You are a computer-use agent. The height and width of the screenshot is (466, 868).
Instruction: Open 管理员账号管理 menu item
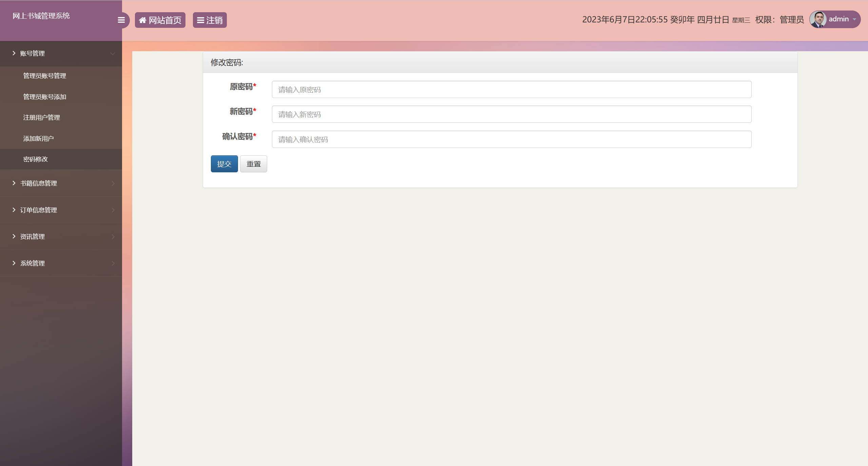44,76
